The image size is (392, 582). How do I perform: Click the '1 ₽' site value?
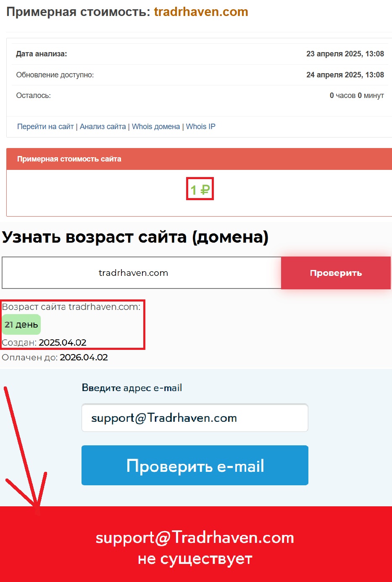(x=200, y=190)
